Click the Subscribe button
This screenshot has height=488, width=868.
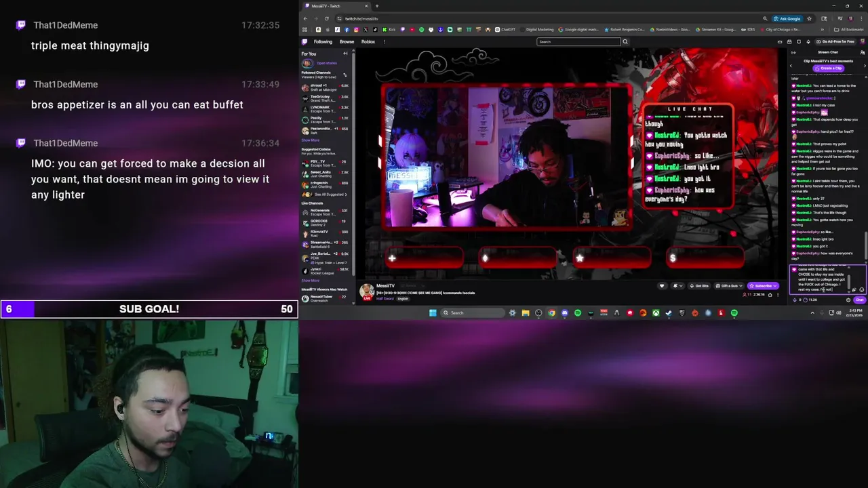[x=763, y=286]
